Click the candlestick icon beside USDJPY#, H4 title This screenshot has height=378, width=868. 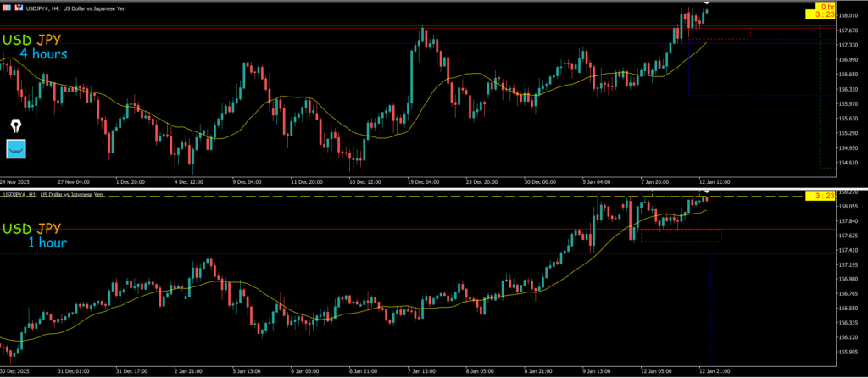click(x=18, y=9)
